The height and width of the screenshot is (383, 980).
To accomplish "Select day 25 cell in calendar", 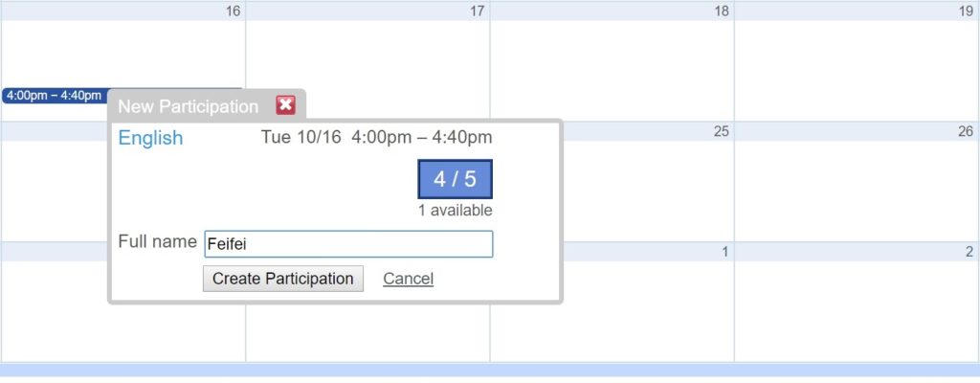I will (x=648, y=182).
